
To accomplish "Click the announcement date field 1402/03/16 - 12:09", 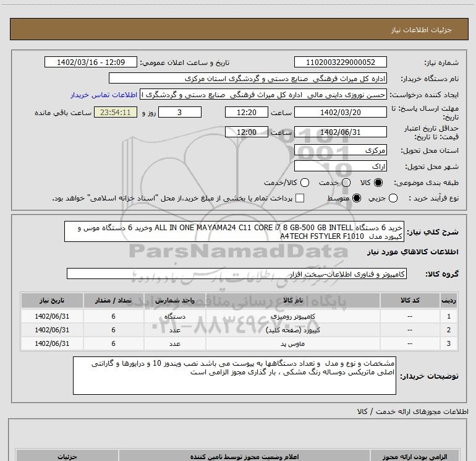I will point(91,62).
